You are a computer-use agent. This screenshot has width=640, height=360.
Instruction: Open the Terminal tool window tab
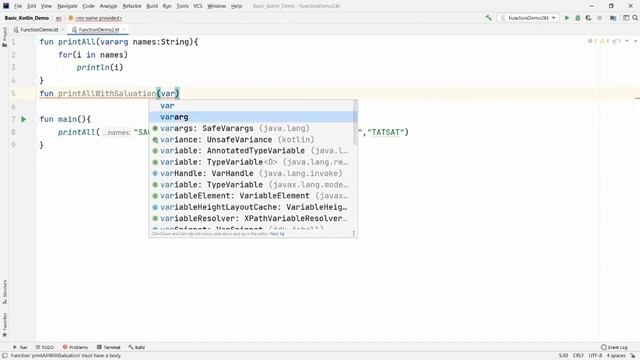pos(109,347)
